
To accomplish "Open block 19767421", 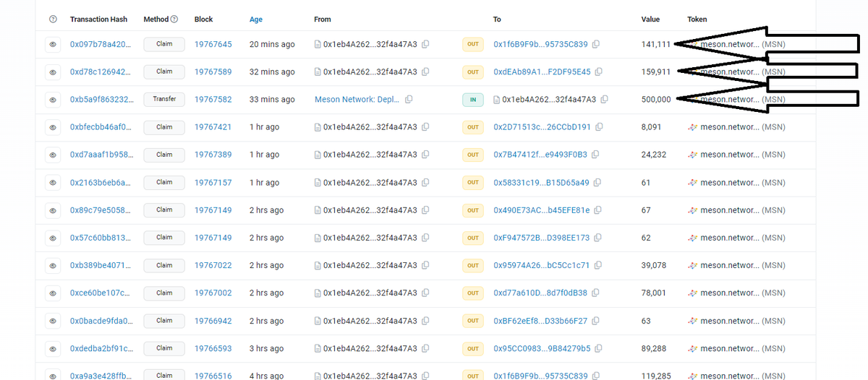I will pos(213,126).
